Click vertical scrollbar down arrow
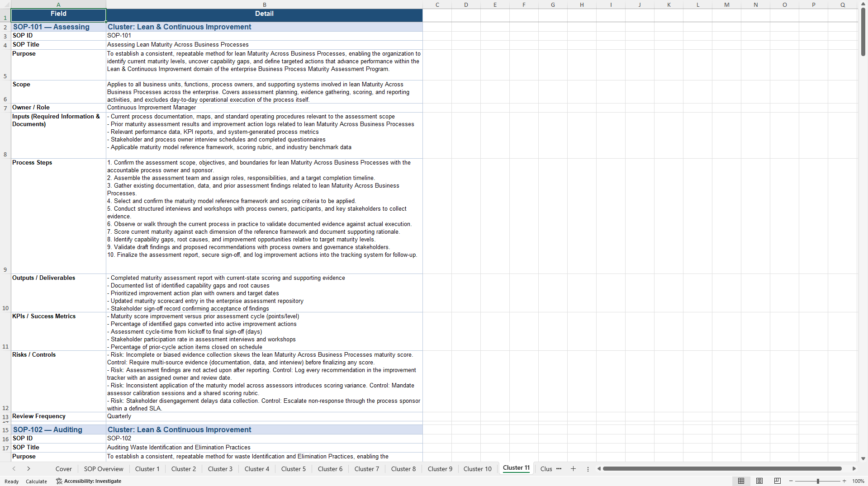The height and width of the screenshot is (486, 868). pyautogui.click(x=863, y=458)
